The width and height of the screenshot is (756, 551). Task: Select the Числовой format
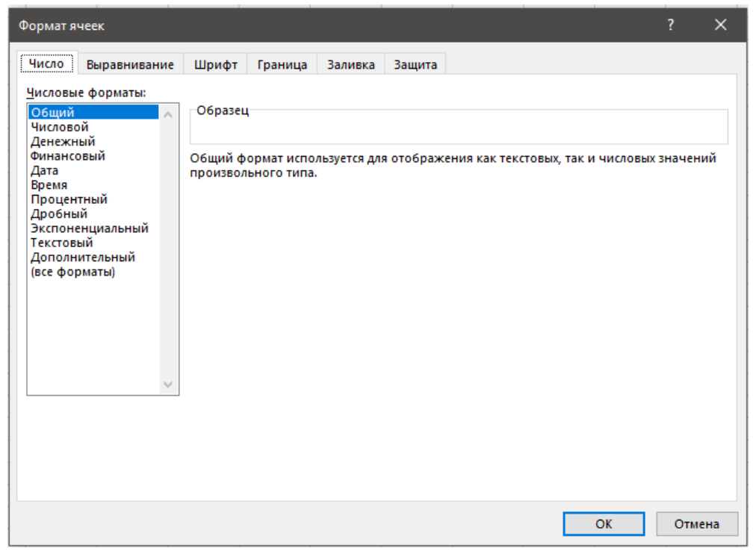click(x=60, y=127)
